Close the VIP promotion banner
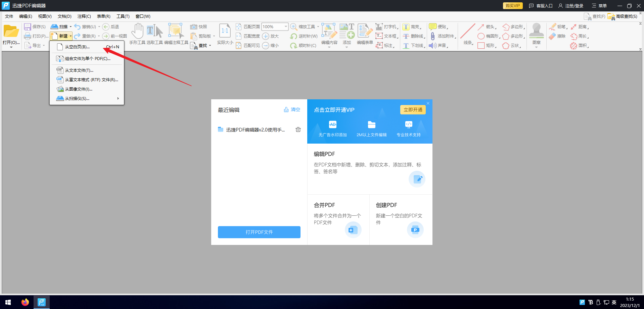This screenshot has height=309, width=644. point(428,103)
